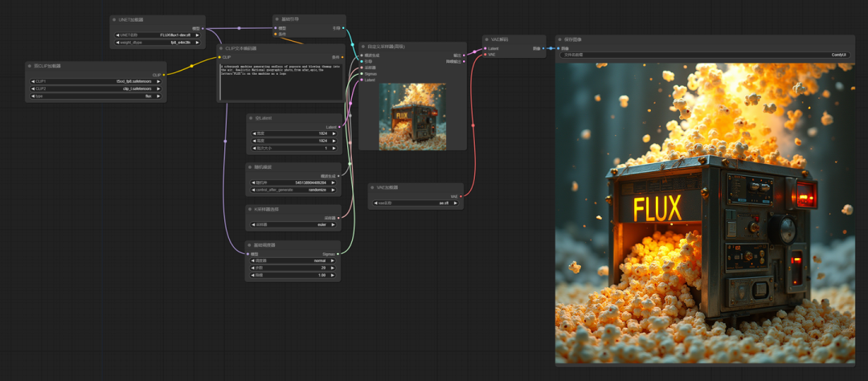The image size is (868, 381).
Task: Click next arrow on the vae名称 field
Action: click(456, 203)
